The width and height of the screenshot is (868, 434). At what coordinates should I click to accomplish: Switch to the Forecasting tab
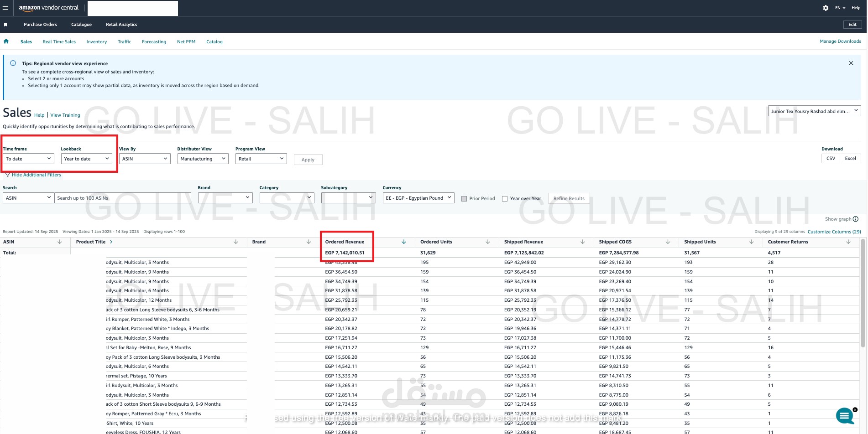154,42
